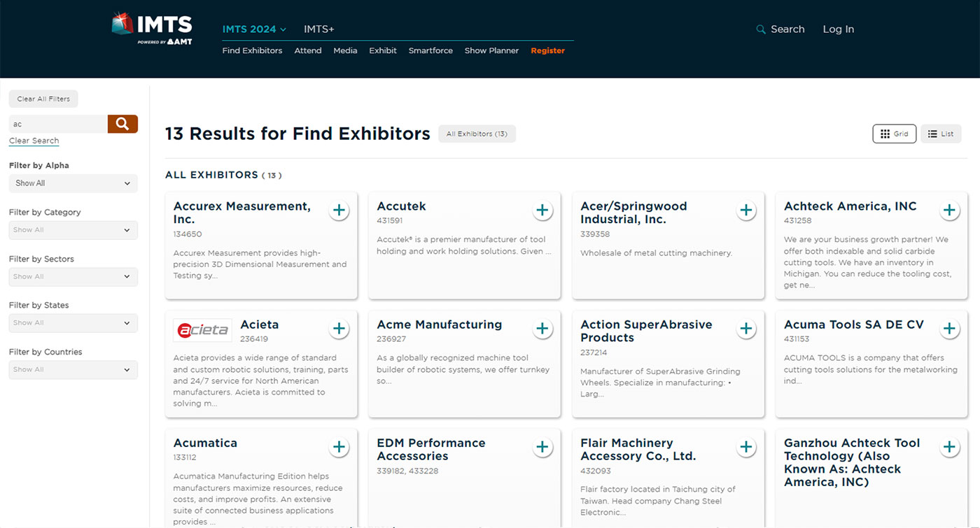The image size is (980, 528).
Task: Open the Acme Manufacturing exhibitor title
Action: [439, 324]
